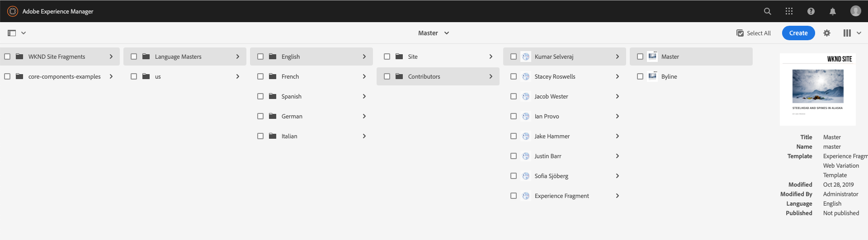Screen dimensions: 868x240
Task: Tick the checkbox beside French folder
Action: (x=260, y=76)
